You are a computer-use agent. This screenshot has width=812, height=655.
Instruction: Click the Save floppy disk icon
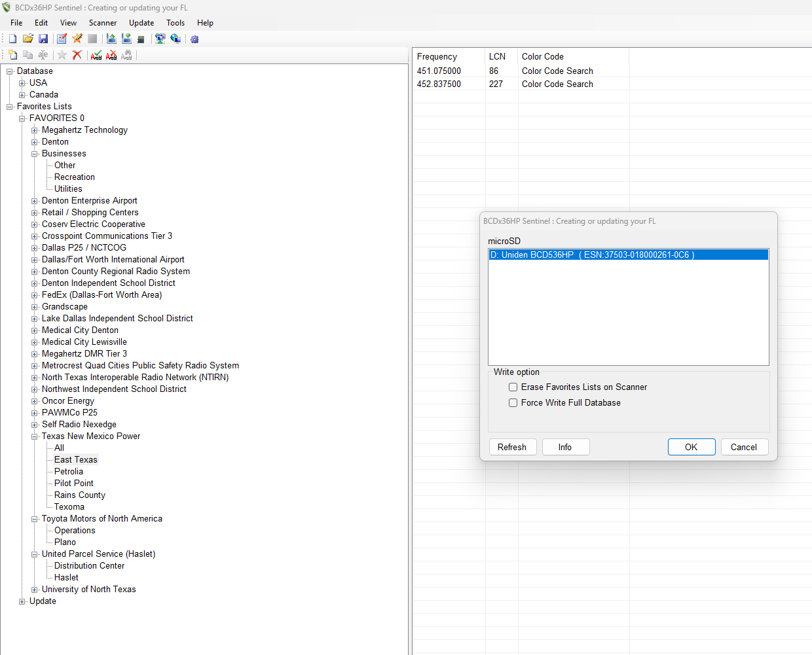pyautogui.click(x=43, y=39)
